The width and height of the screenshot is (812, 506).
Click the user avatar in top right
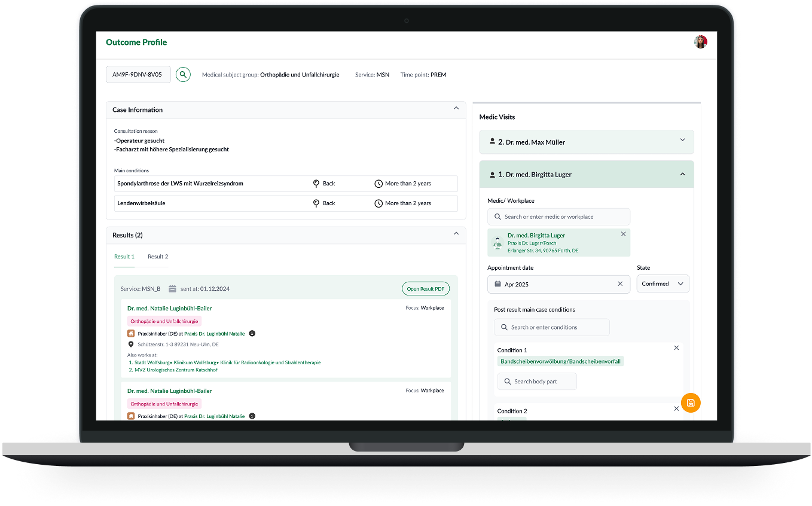click(700, 42)
